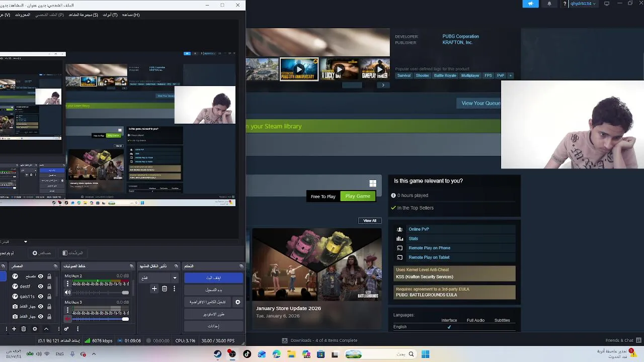Pop out the Audio Mixer dock panel
Image resolution: width=644 pixels, height=362 pixels.
pos(131,266)
